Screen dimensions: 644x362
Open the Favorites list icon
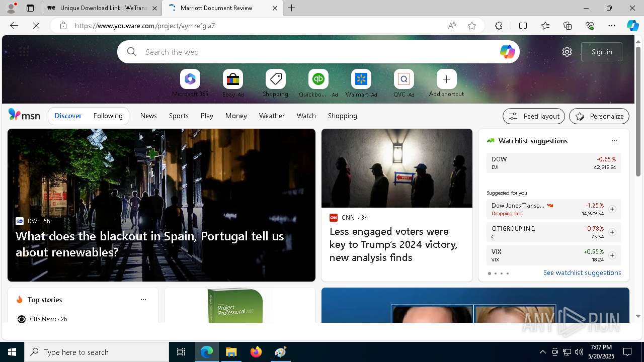(545, 26)
